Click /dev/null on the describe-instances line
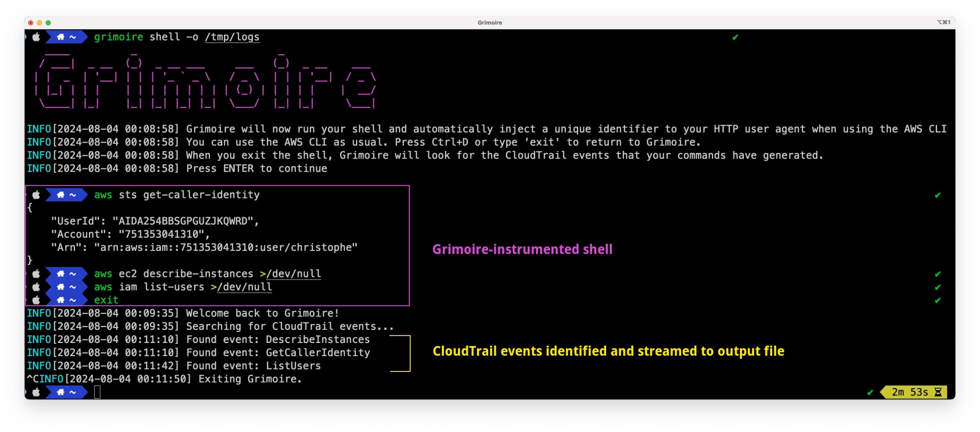The image size is (980, 432). click(x=294, y=274)
